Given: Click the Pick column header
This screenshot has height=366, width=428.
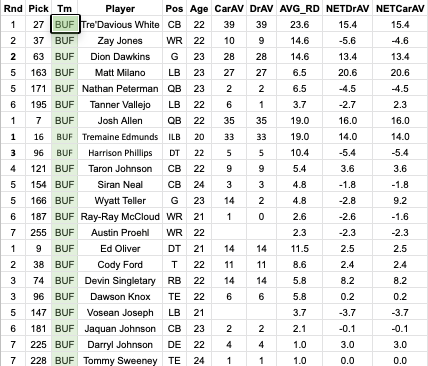Looking at the screenshot, I should click(x=39, y=8).
